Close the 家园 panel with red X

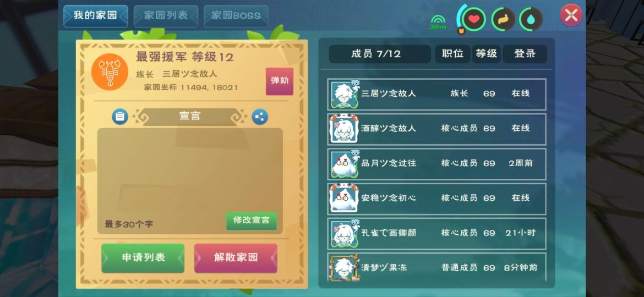571,15
